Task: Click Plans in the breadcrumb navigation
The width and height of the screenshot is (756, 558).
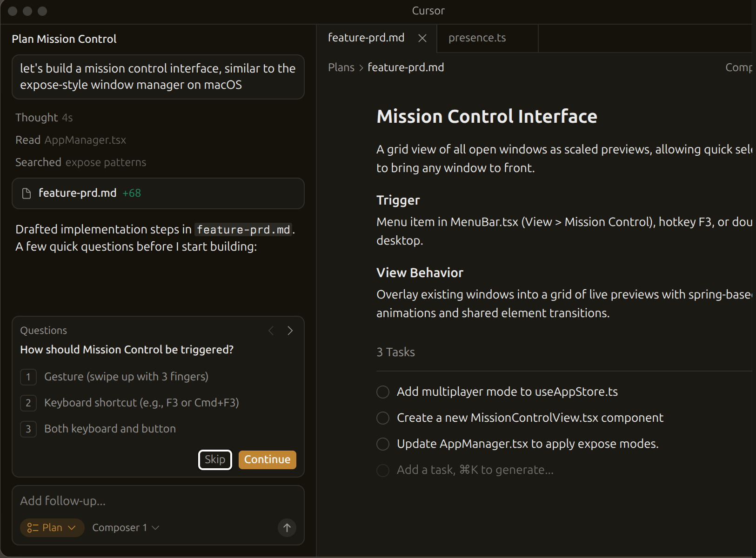Action: click(x=341, y=67)
